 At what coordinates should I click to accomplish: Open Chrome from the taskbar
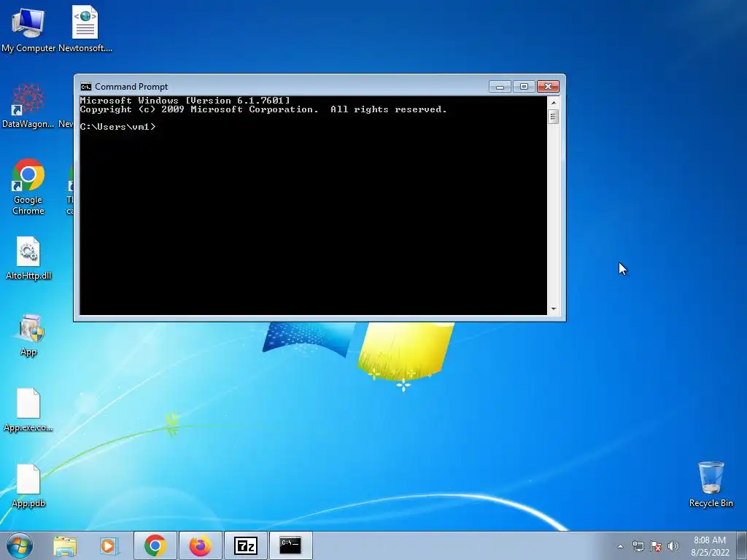click(x=155, y=545)
